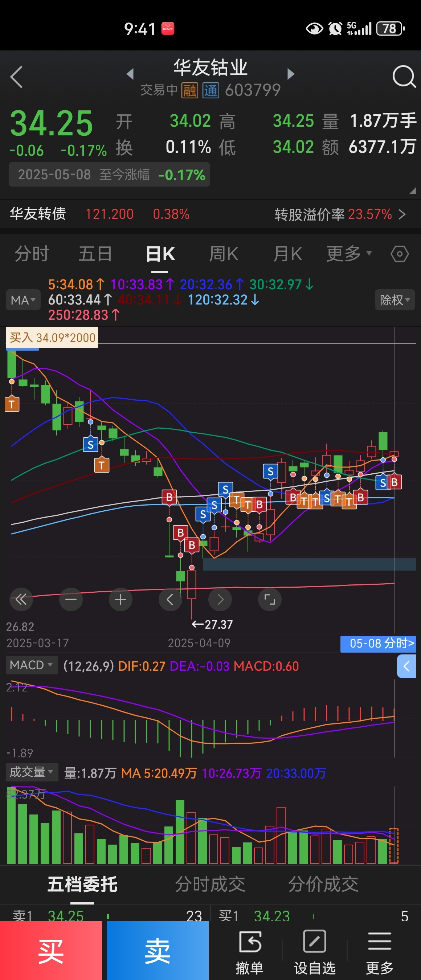421x980 pixels.
Task: Open 转股溢价率 details chevron
Action: click(402, 215)
